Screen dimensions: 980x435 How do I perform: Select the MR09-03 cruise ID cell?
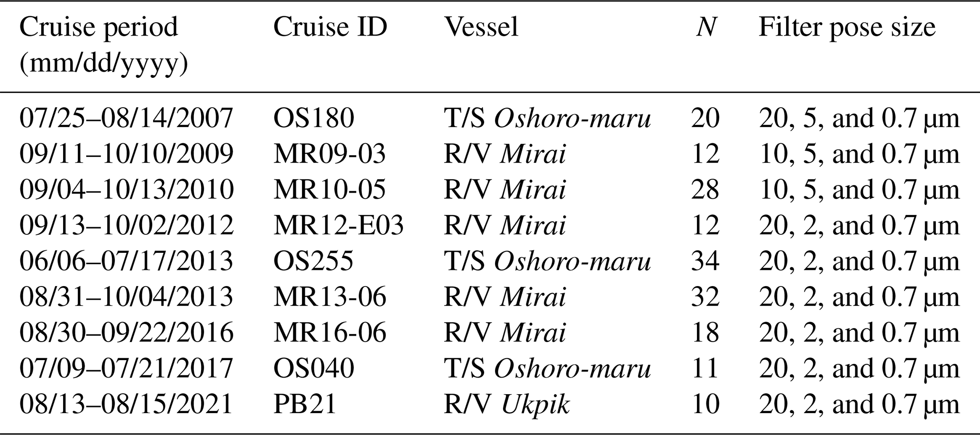tap(330, 154)
